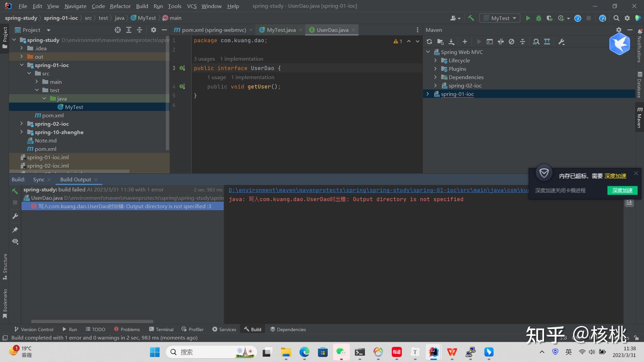Open IDE settings via the gear icon
Screen dimensions: 644x362
coord(627,18)
